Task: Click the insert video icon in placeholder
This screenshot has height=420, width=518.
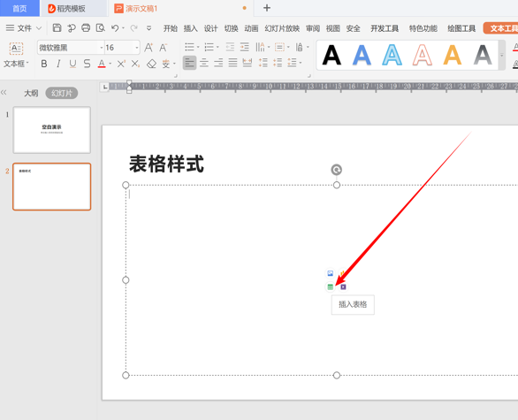Action: tap(343, 286)
